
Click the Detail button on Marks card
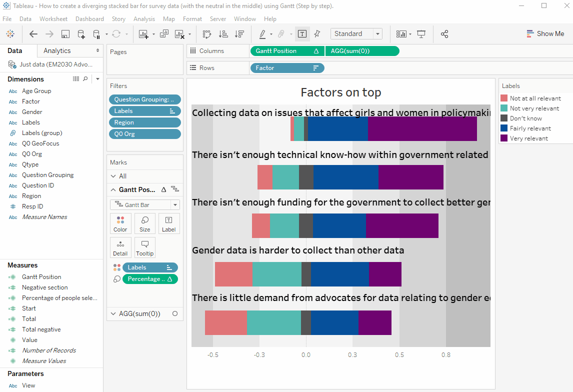[120, 247]
